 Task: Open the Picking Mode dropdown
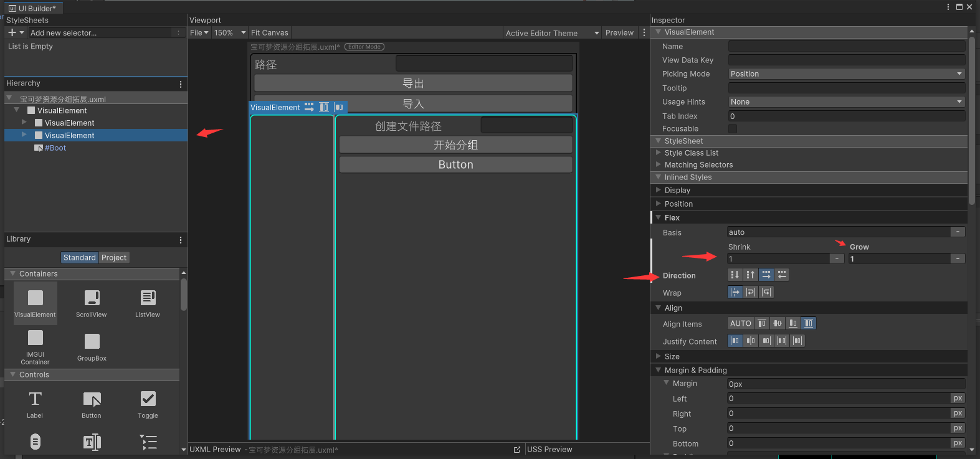tap(847, 74)
